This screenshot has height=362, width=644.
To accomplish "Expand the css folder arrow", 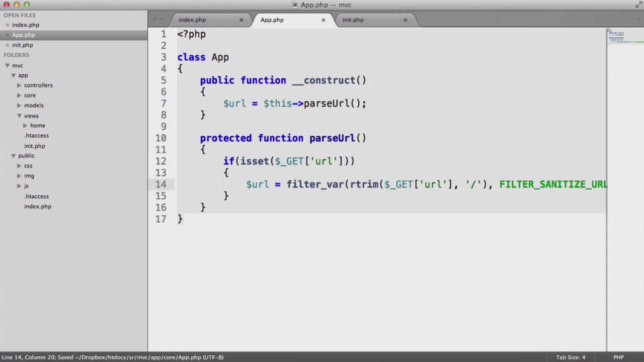I will point(19,166).
